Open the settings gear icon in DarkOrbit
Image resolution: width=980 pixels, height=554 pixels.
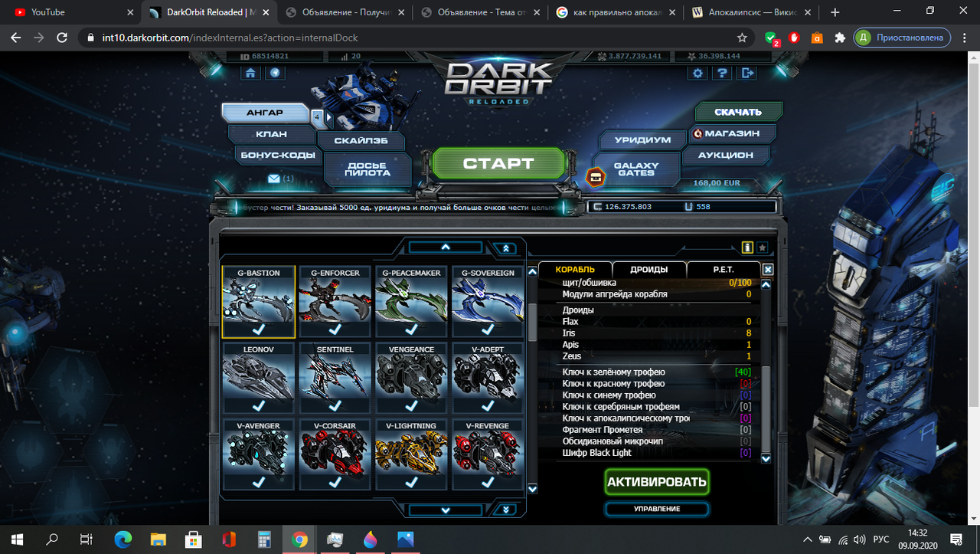pos(697,73)
